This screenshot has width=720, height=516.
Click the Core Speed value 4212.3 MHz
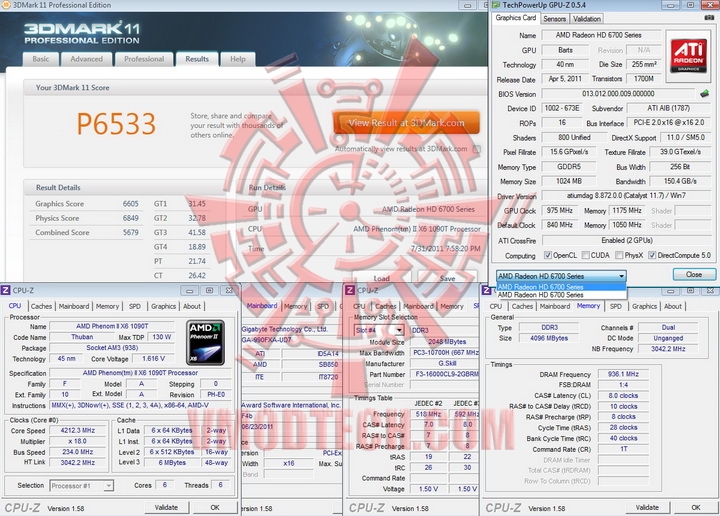point(78,431)
